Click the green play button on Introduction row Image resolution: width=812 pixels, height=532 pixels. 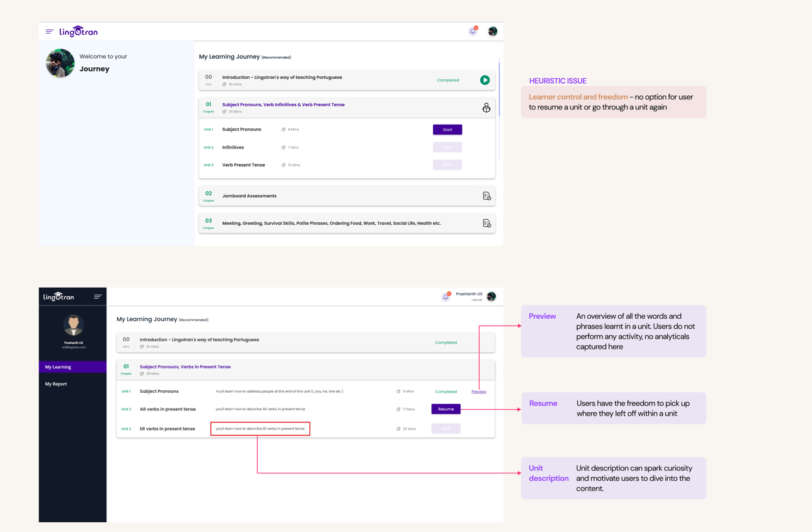click(485, 80)
